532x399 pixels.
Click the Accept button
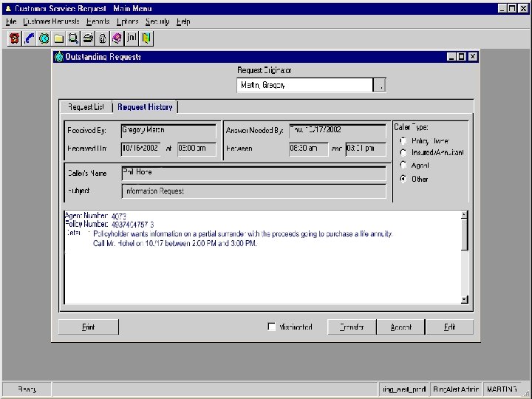click(401, 327)
